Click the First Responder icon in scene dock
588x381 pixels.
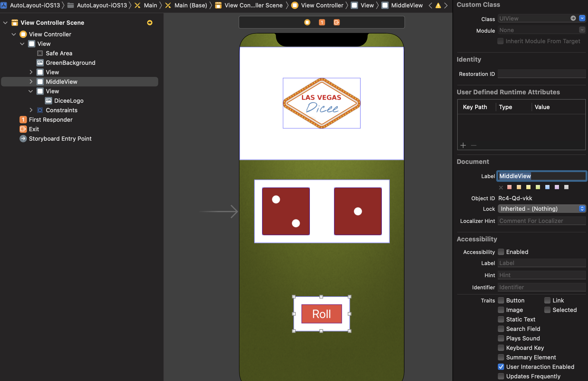pyautogui.click(x=322, y=22)
